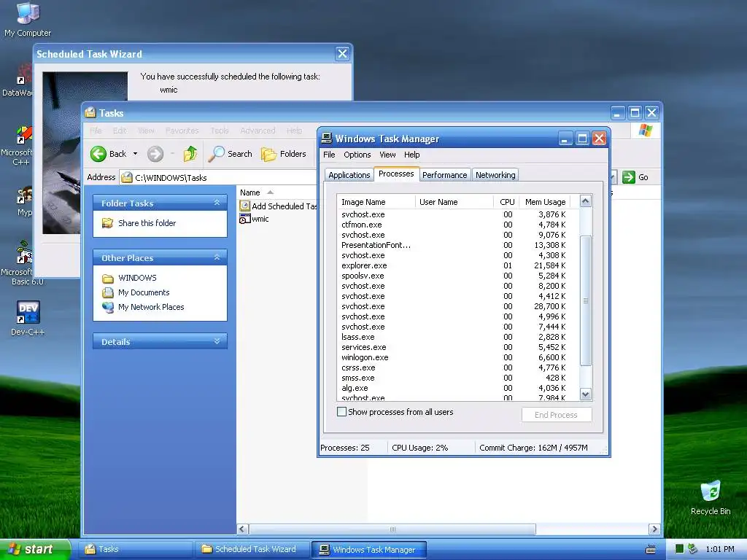Click Share this folder icon

pos(108,223)
